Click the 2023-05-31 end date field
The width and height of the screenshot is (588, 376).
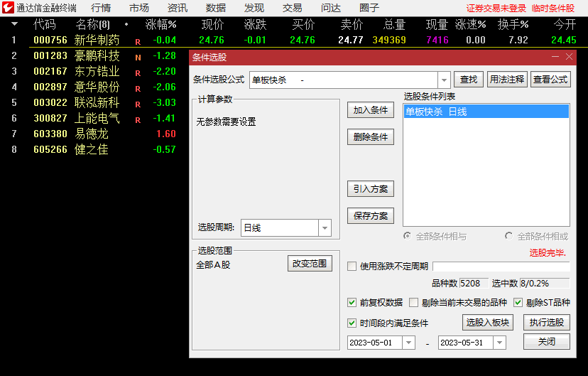pyautogui.click(x=472, y=343)
